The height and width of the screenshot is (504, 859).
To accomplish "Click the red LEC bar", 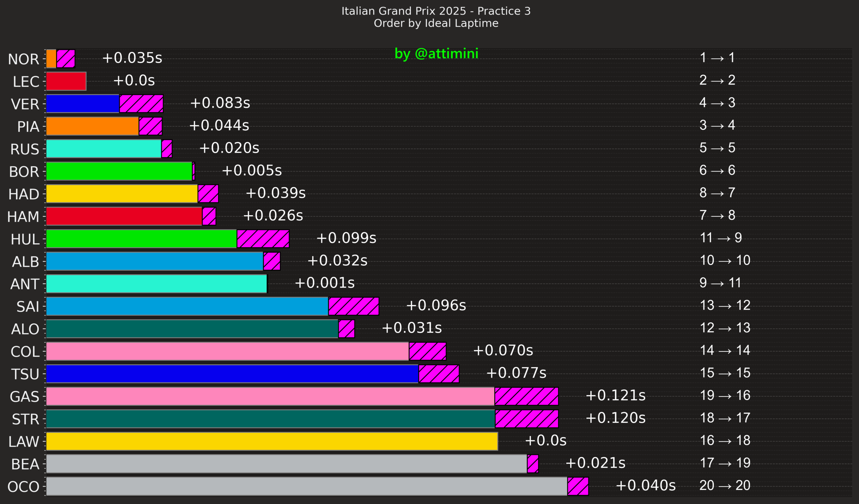I will [66, 81].
